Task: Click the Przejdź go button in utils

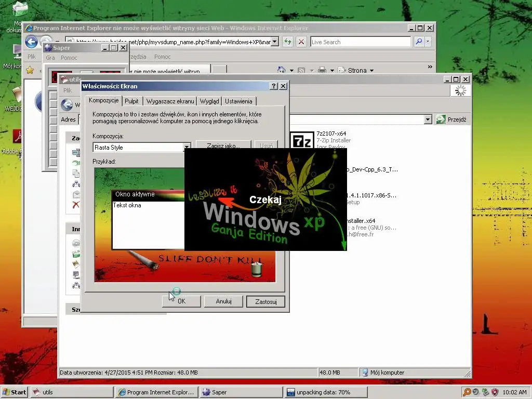Action: [x=451, y=119]
